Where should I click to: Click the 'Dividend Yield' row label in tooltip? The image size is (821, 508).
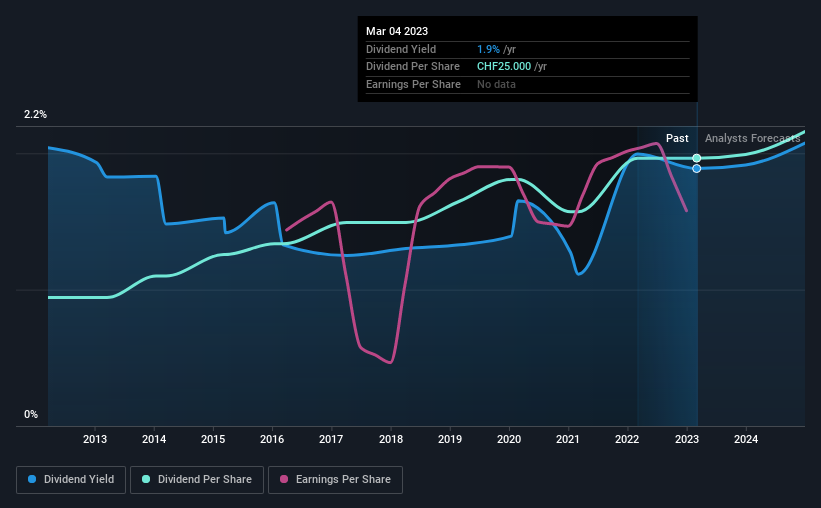tap(401, 49)
